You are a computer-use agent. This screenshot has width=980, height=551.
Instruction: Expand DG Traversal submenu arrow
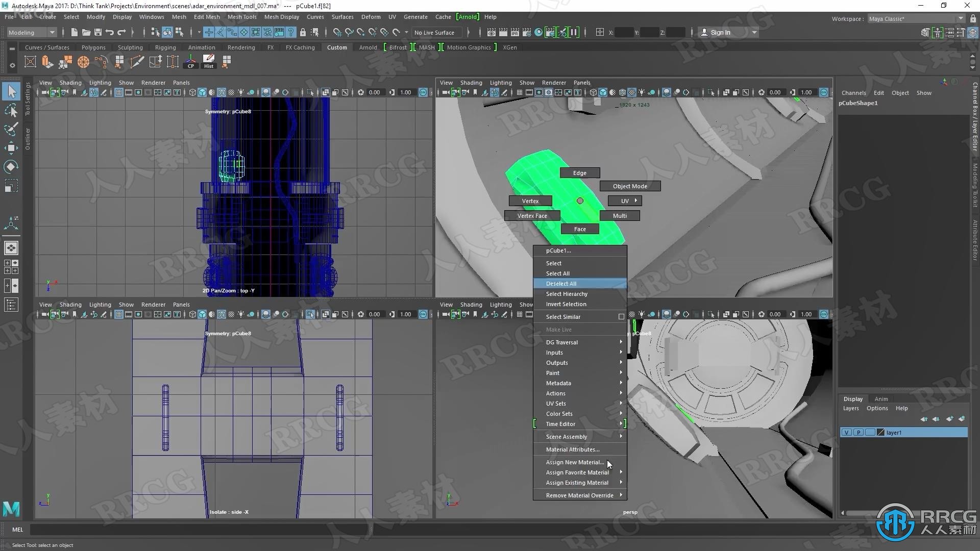click(x=620, y=342)
